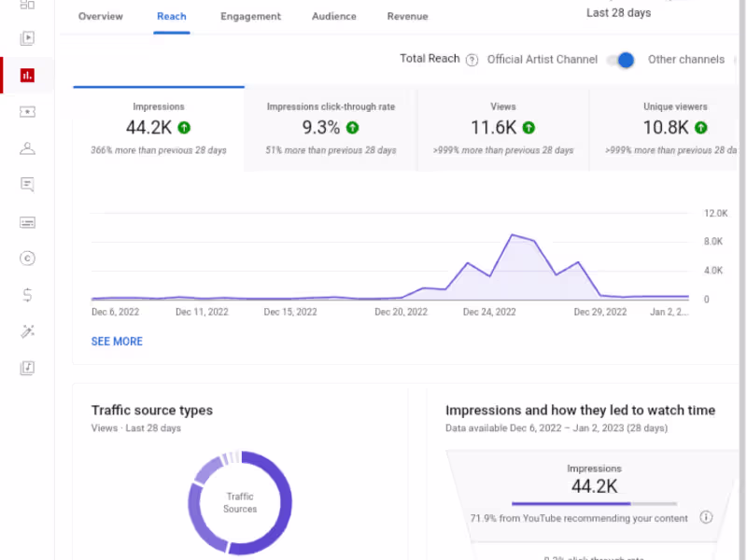The height and width of the screenshot is (560, 747).
Task: Select the Analytics bar chart sidebar icon
Action: [x=27, y=76]
